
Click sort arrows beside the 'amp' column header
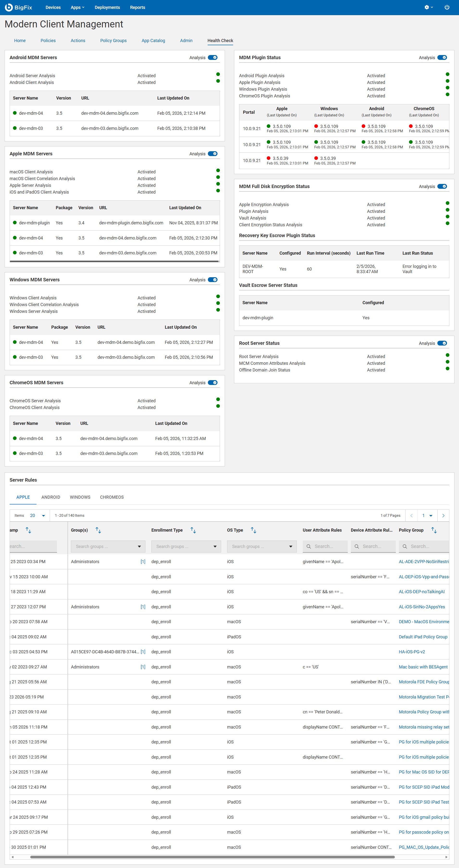[29, 530]
